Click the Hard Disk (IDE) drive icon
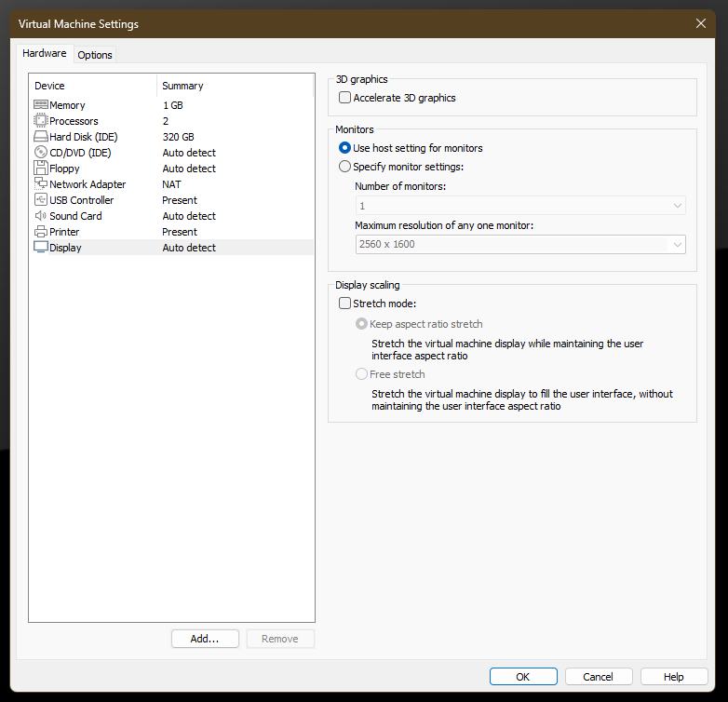Viewport: 728px width, 702px height. coord(41,137)
